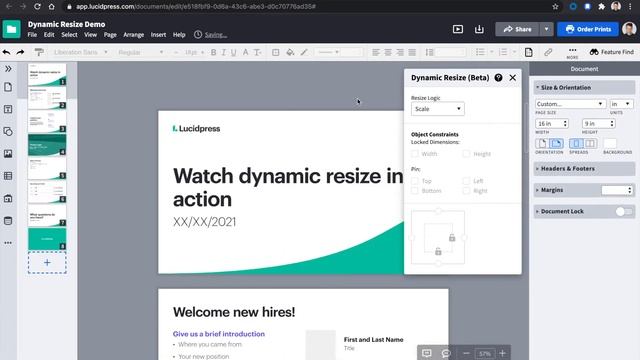
Task: Collapse the Size & Orientation section
Action: [584, 87]
